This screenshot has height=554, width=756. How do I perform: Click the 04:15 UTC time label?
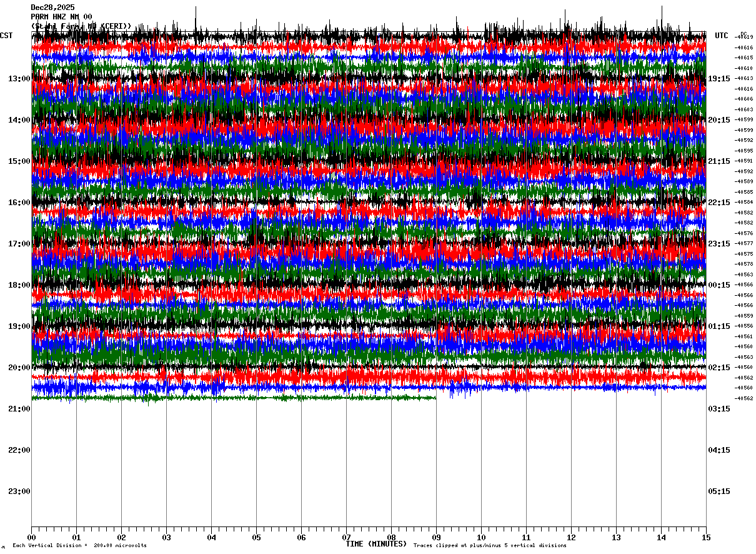(x=719, y=450)
